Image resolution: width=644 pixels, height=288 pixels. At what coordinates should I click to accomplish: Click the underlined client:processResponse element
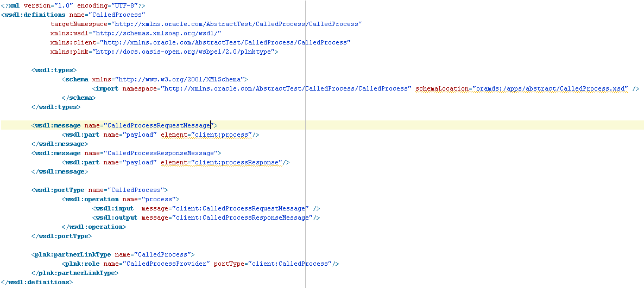tap(222, 163)
